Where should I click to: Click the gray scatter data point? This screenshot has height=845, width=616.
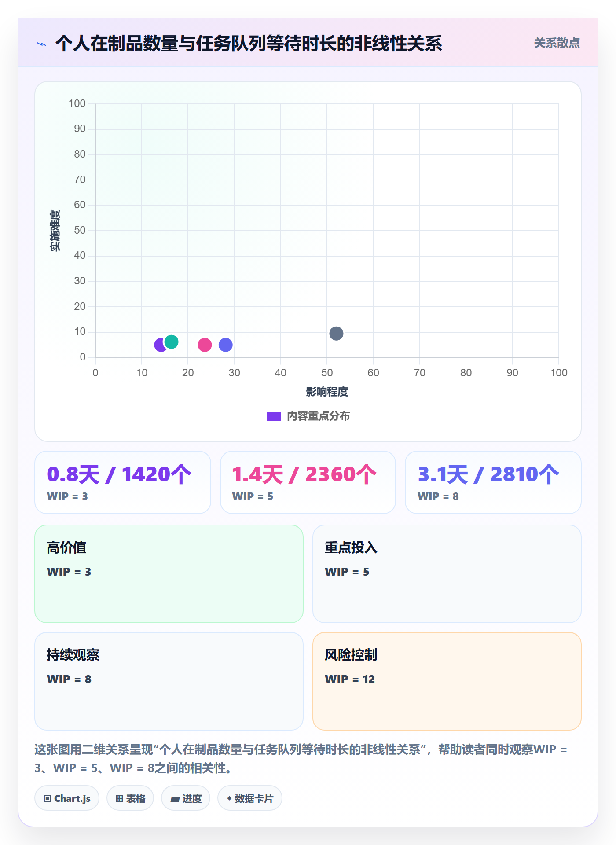[336, 333]
